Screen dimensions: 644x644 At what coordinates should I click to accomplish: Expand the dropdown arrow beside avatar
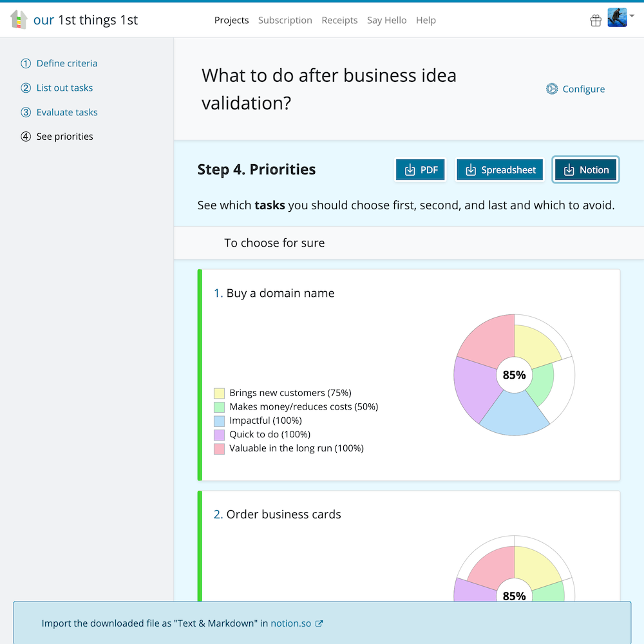click(632, 15)
